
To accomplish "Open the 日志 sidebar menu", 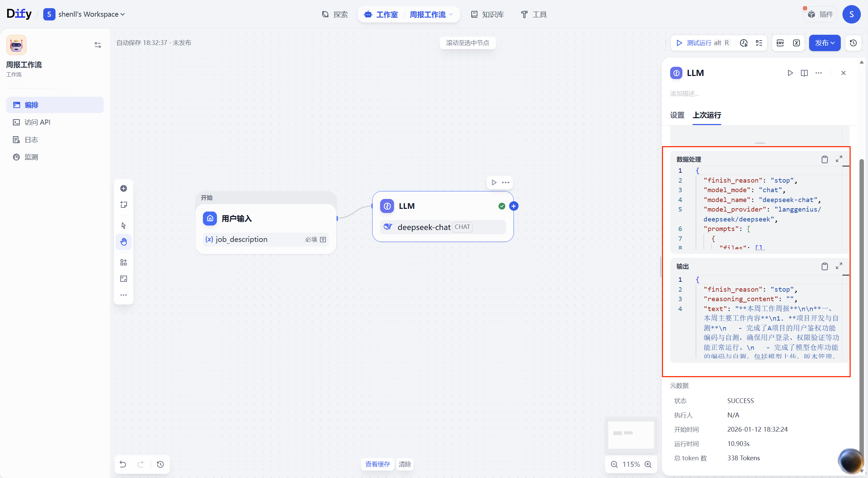I will 31,140.
